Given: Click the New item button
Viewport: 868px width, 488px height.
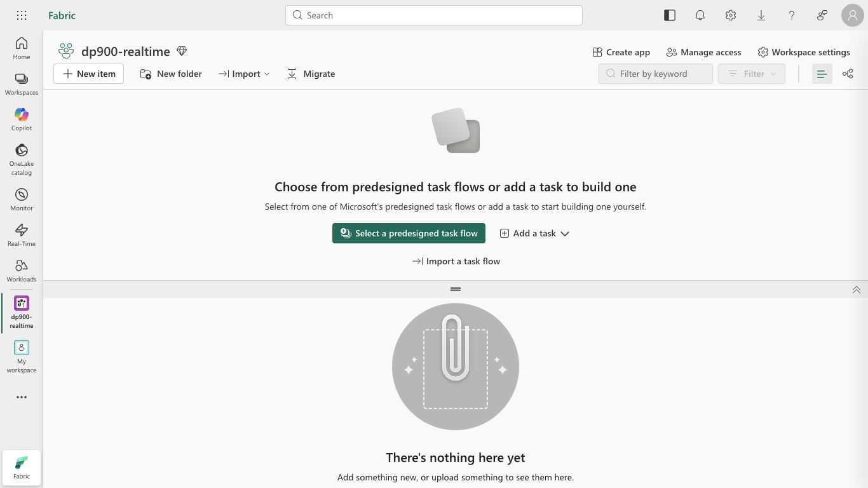Looking at the screenshot, I should [89, 74].
